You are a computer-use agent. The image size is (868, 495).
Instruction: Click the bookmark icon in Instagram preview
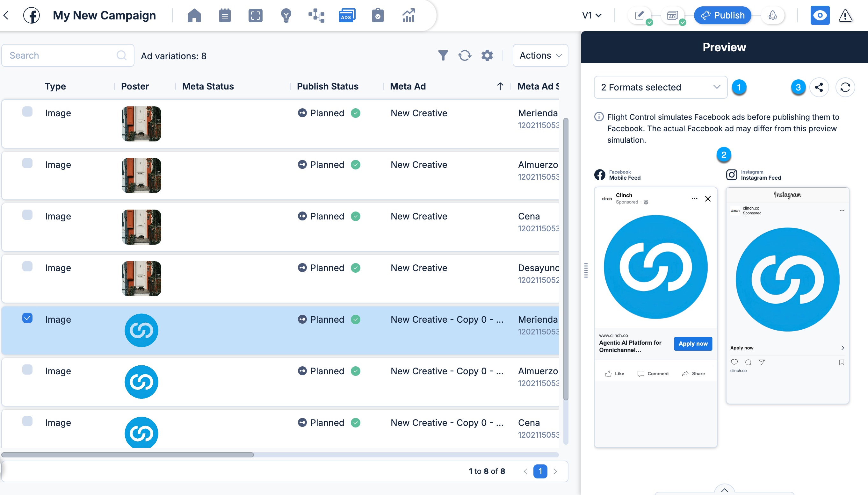click(842, 362)
